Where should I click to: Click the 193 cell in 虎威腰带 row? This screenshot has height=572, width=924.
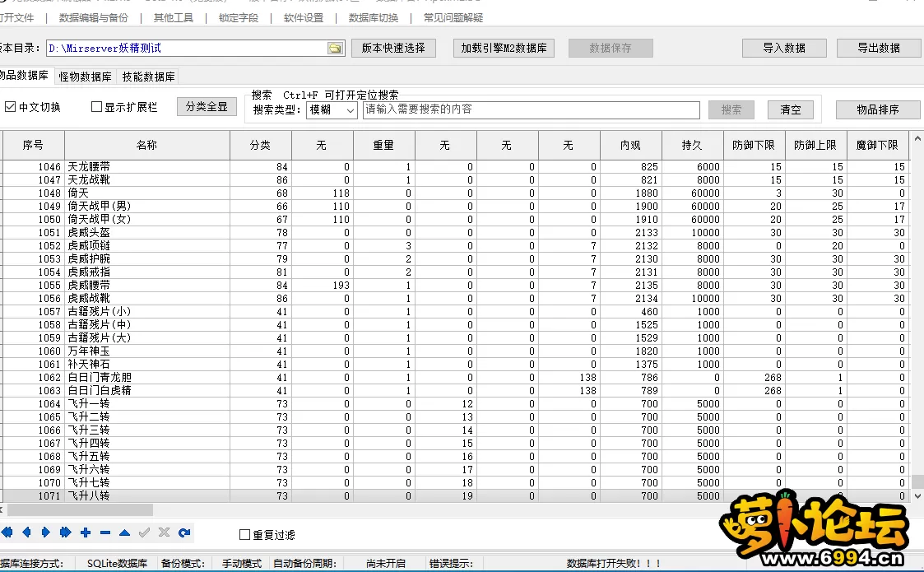pyautogui.click(x=323, y=286)
